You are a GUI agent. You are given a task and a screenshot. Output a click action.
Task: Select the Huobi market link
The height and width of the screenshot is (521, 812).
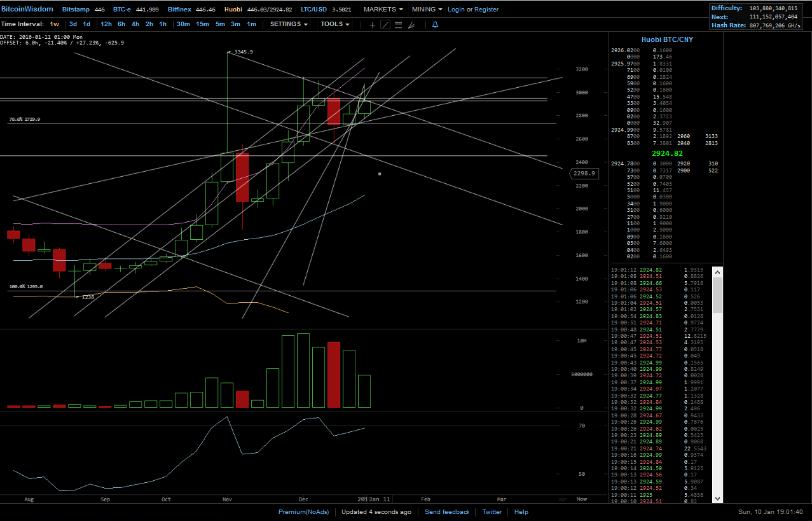coord(233,10)
